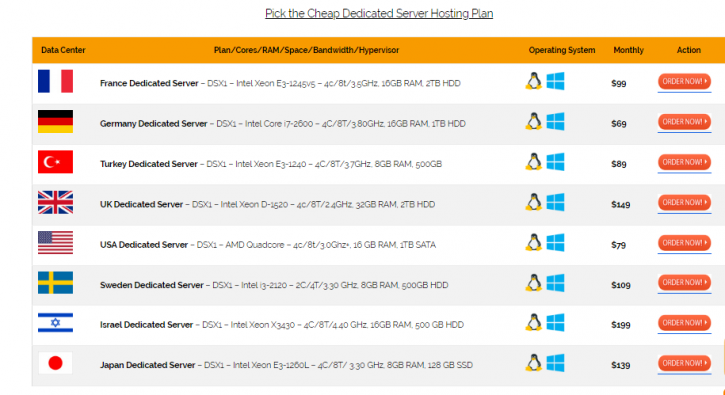
Task: Click the Action column header
Action: tap(688, 50)
